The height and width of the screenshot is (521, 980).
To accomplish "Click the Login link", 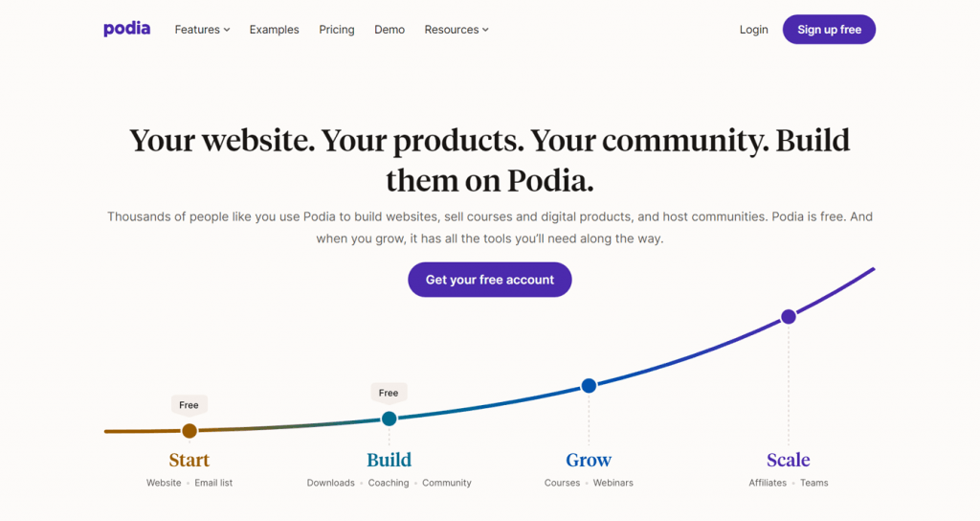I will (x=754, y=30).
